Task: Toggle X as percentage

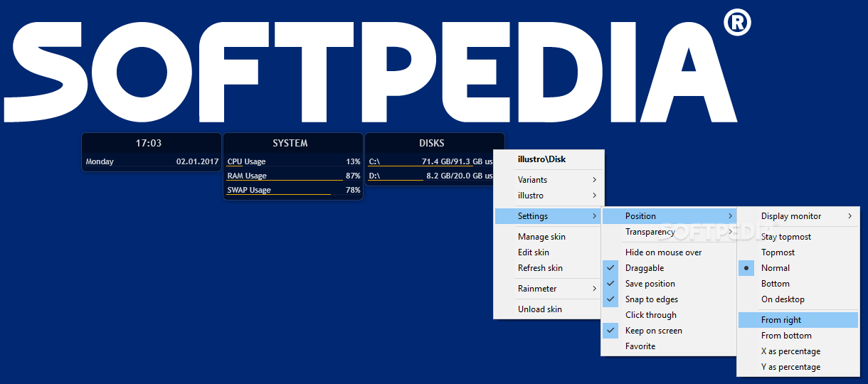Action: [x=798, y=351]
